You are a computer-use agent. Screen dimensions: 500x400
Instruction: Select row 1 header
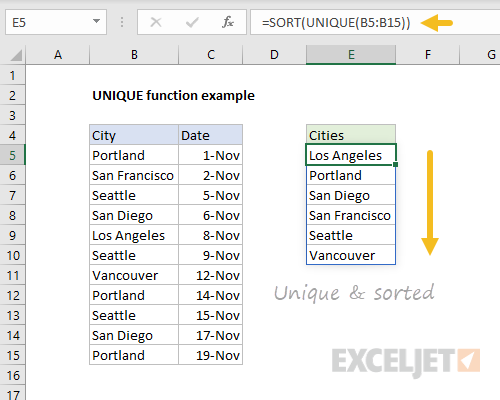tap(13, 75)
